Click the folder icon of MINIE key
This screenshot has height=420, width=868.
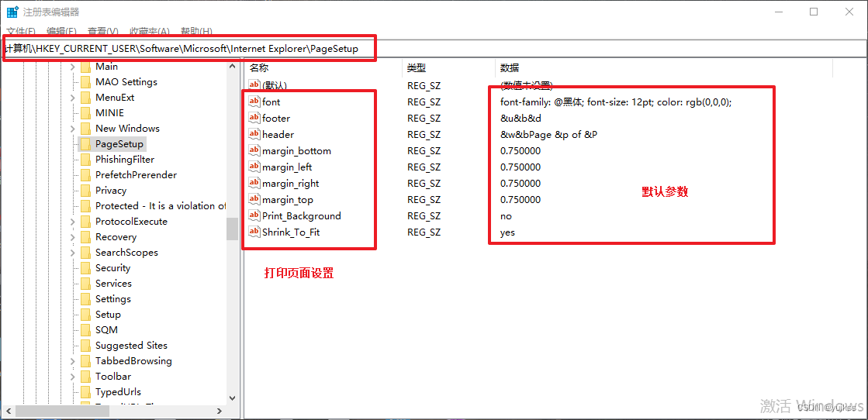point(85,113)
